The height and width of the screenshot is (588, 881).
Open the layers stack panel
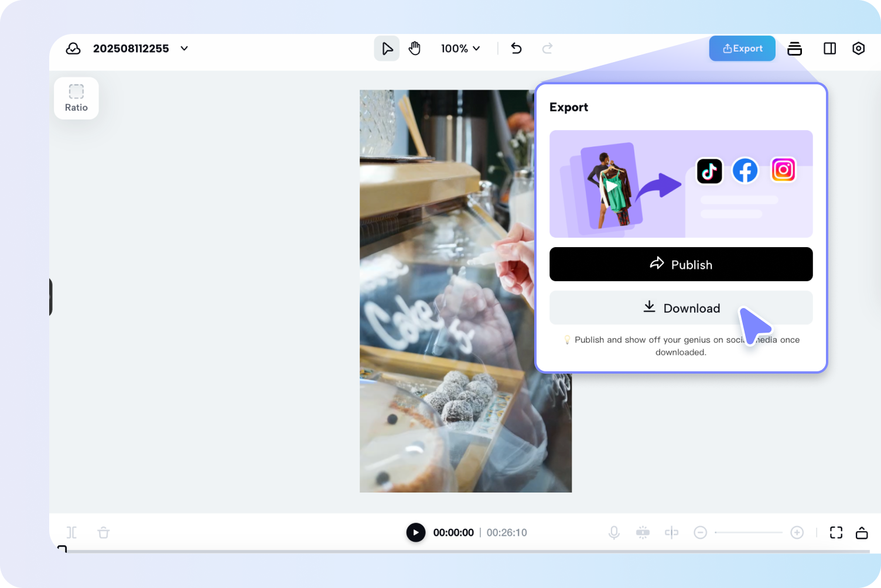pos(794,49)
